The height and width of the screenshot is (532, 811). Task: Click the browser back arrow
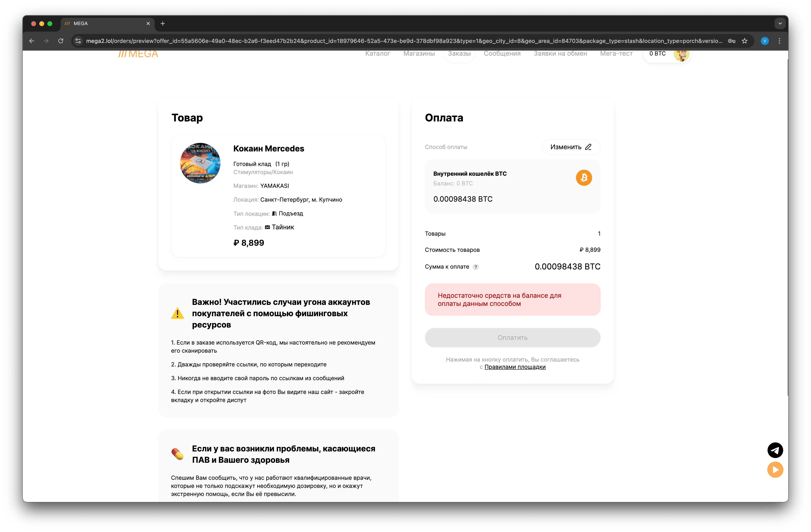click(x=32, y=41)
